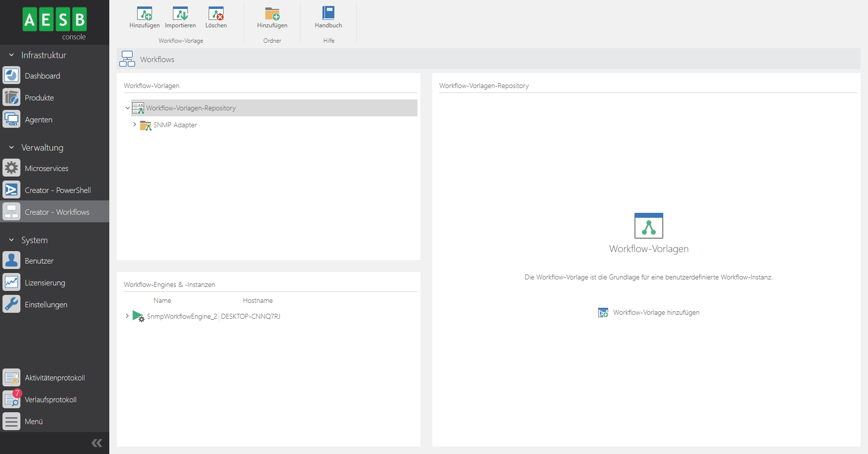Go to Agenten in the sidebar

pos(38,120)
